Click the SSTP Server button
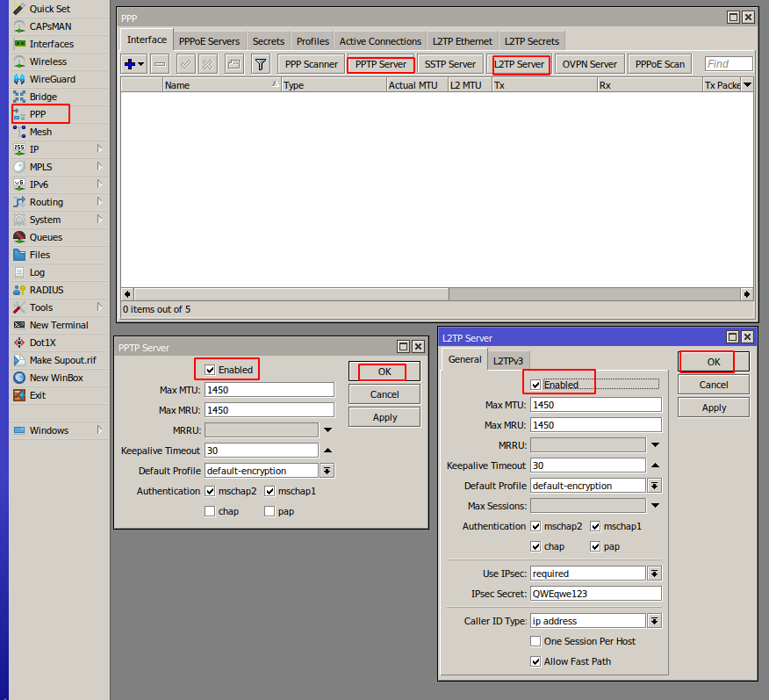The width and height of the screenshot is (769, 700). (449, 63)
